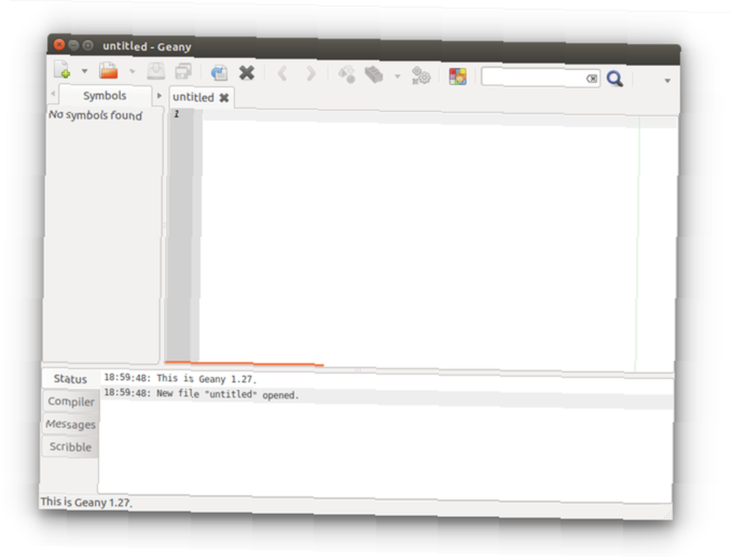This screenshot has width=732, height=560.
Task: Switch to the Symbols sidebar tab
Action: (105, 96)
